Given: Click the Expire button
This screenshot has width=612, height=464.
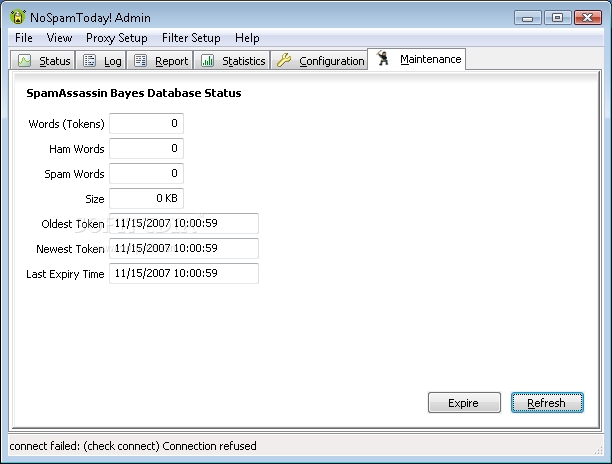Looking at the screenshot, I should click(x=464, y=402).
